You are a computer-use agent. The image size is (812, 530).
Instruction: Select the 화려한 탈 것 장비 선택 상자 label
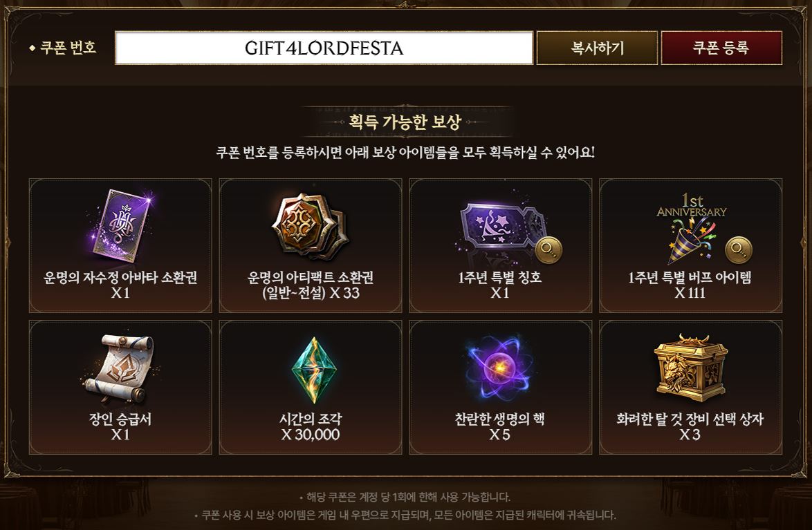pyautogui.click(x=690, y=419)
